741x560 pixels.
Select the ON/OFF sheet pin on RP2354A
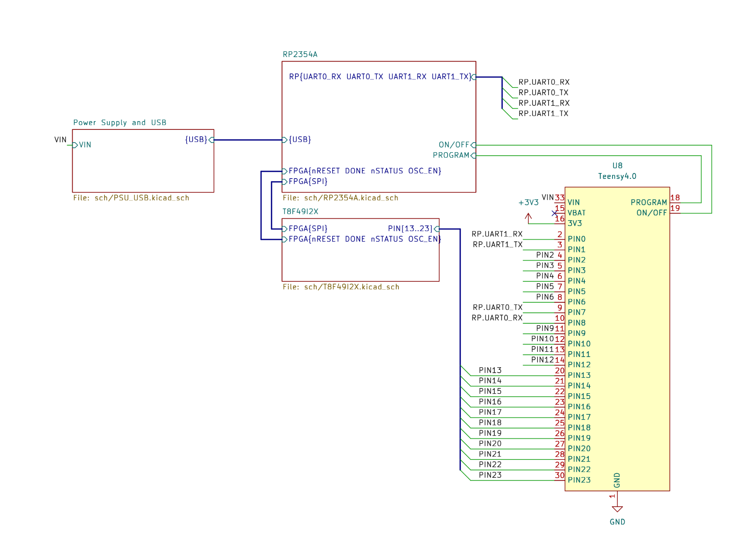pyautogui.click(x=457, y=145)
